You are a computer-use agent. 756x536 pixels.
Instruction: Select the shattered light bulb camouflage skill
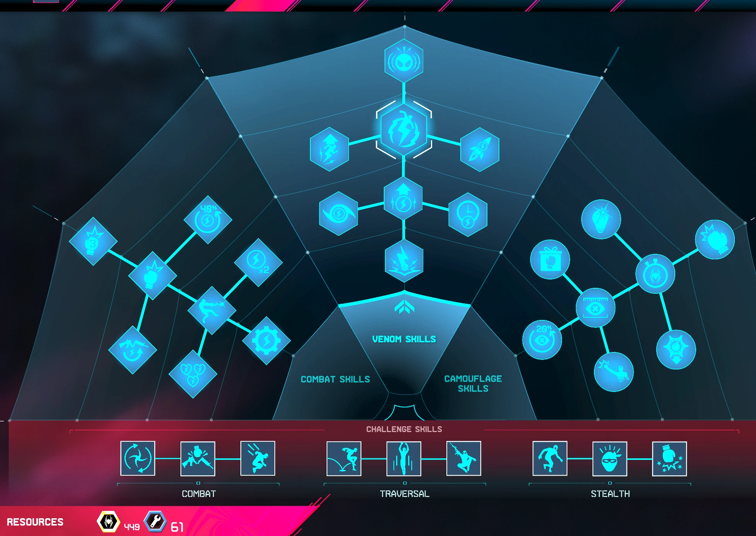(601, 220)
